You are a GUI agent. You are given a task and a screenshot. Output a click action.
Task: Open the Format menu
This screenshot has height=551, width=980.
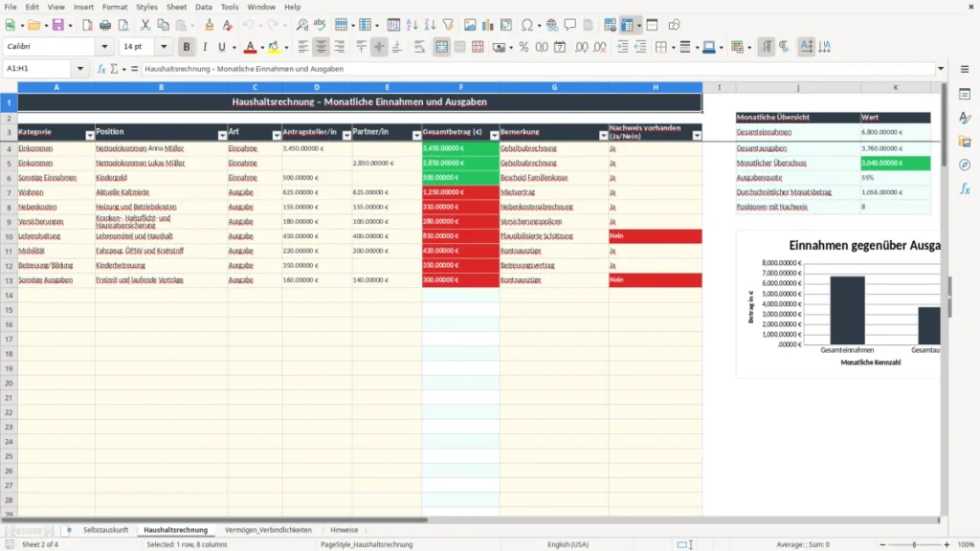115,7
